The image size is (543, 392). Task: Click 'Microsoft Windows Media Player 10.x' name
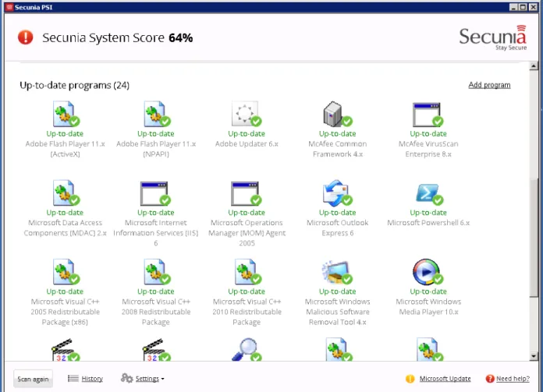[428, 306]
